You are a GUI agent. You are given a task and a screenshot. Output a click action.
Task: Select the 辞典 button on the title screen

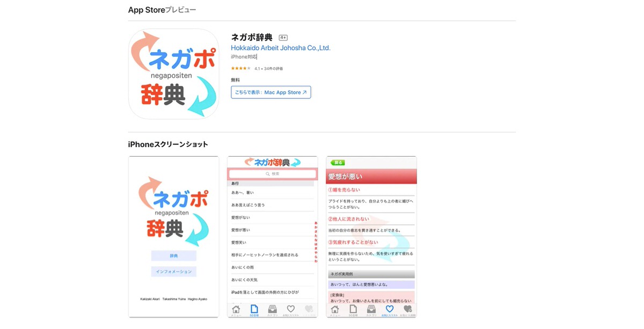pyautogui.click(x=173, y=255)
